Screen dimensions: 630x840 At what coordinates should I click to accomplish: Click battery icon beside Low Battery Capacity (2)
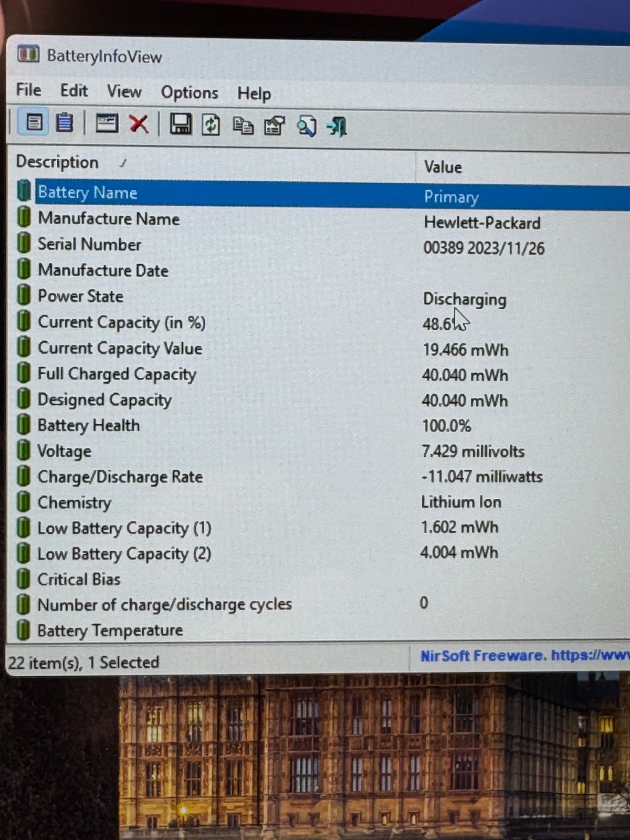(24, 553)
